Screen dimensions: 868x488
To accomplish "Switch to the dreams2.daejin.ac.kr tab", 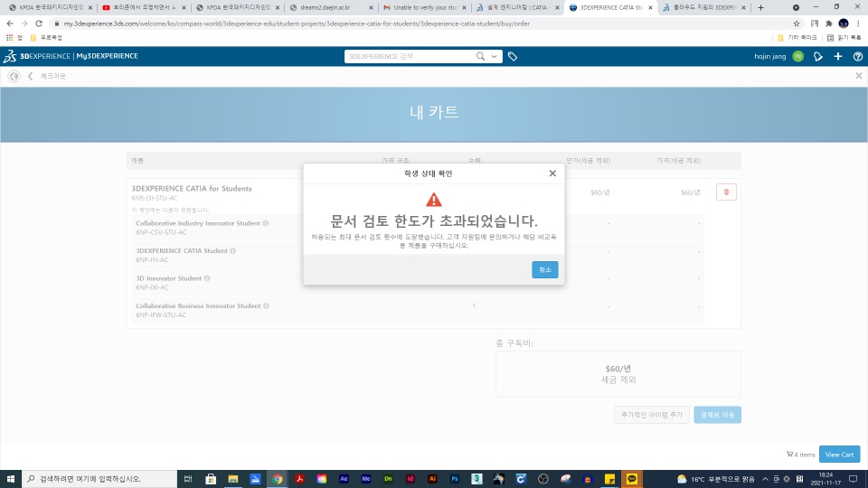I will click(x=331, y=8).
